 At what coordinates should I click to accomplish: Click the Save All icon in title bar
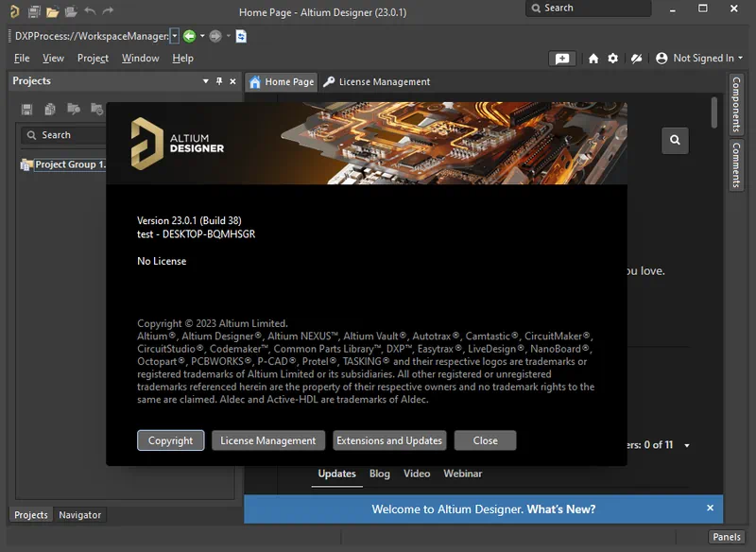(34, 11)
